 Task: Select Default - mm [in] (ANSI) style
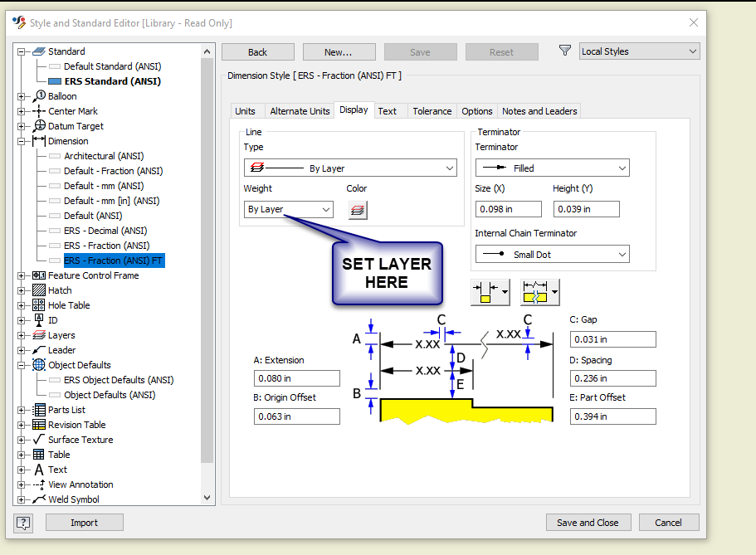click(x=112, y=201)
